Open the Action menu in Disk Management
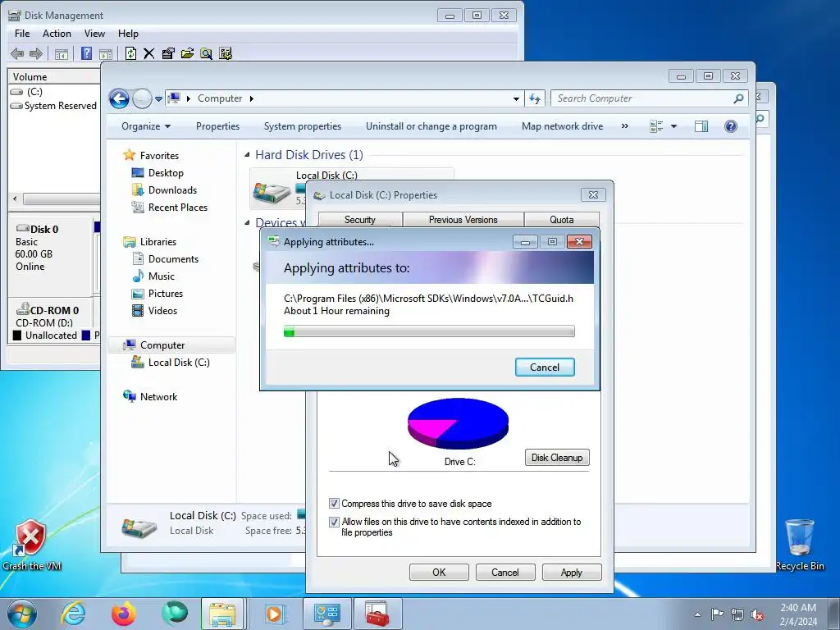The image size is (840, 630). coord(57,33)
